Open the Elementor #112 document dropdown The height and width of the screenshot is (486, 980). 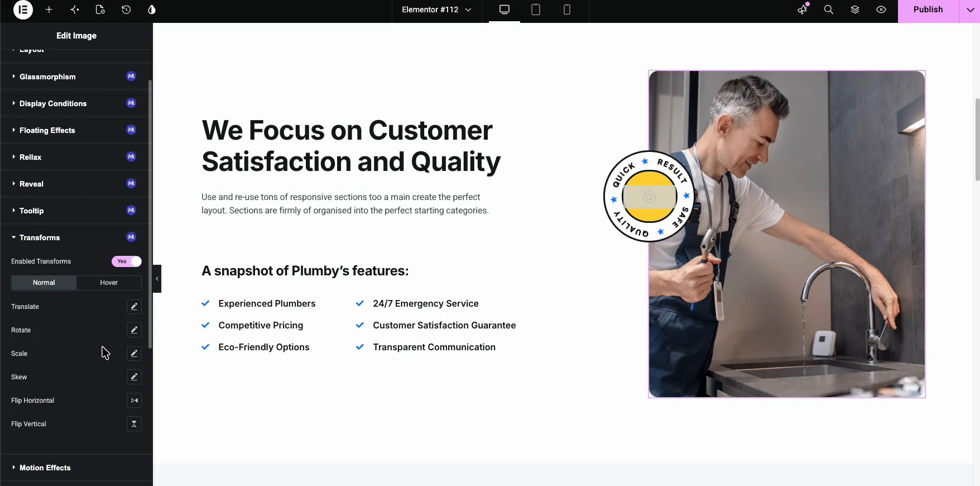click(x=436, y=9)
